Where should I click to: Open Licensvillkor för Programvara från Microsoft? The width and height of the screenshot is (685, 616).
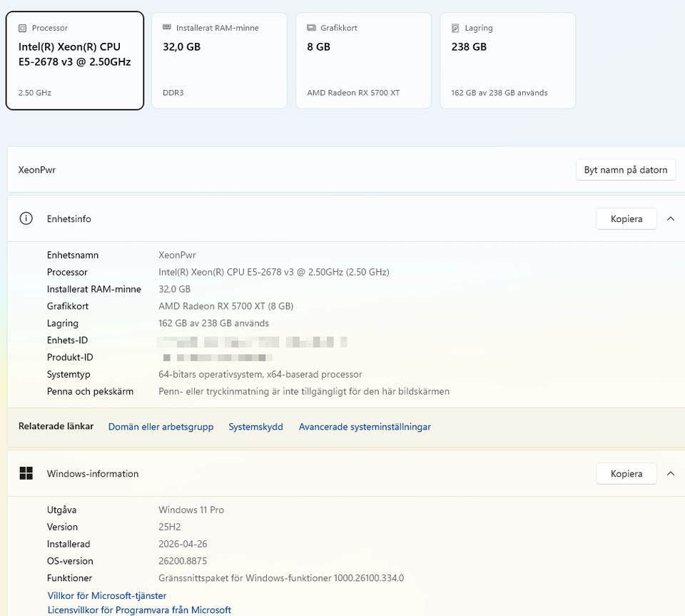tap(139, 610)
